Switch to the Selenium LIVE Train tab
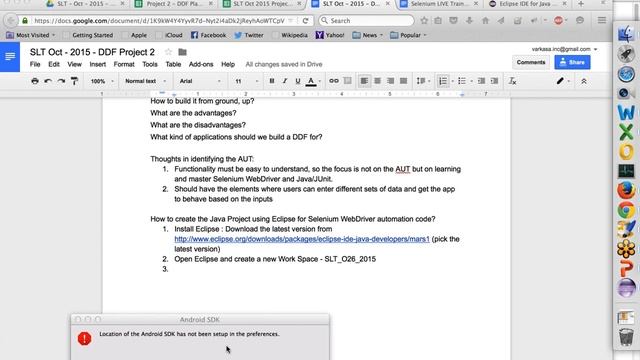The image size is (640, 360). click(x=439, y=4)
